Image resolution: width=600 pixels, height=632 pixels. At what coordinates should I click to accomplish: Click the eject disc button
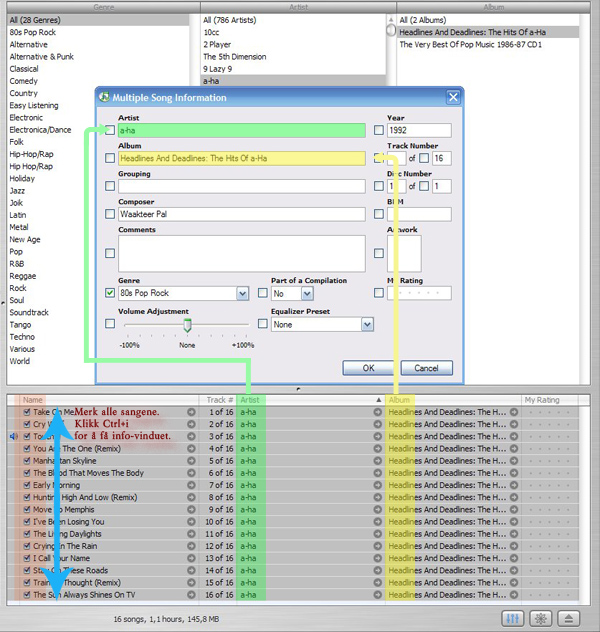click(x=568, y=618)
